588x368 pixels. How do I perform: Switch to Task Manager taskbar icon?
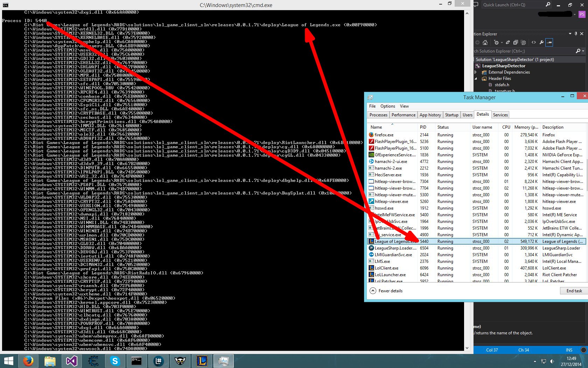pyautogui.click(x=224, y=361)
